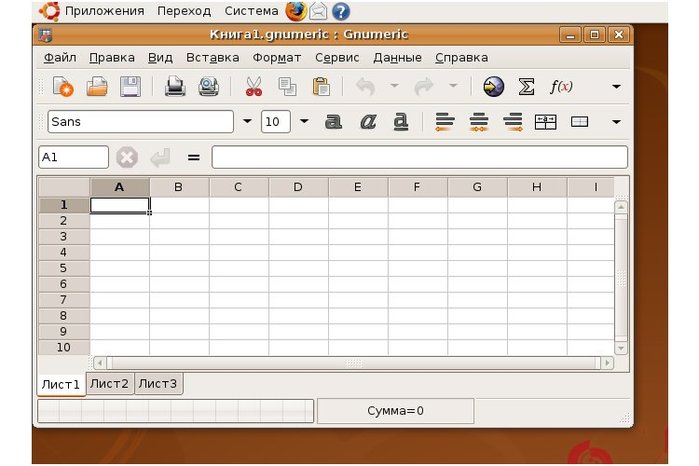Screen dimensions: 699x466
Task: Click the A1 cell reference box
Action: (74, 157)
